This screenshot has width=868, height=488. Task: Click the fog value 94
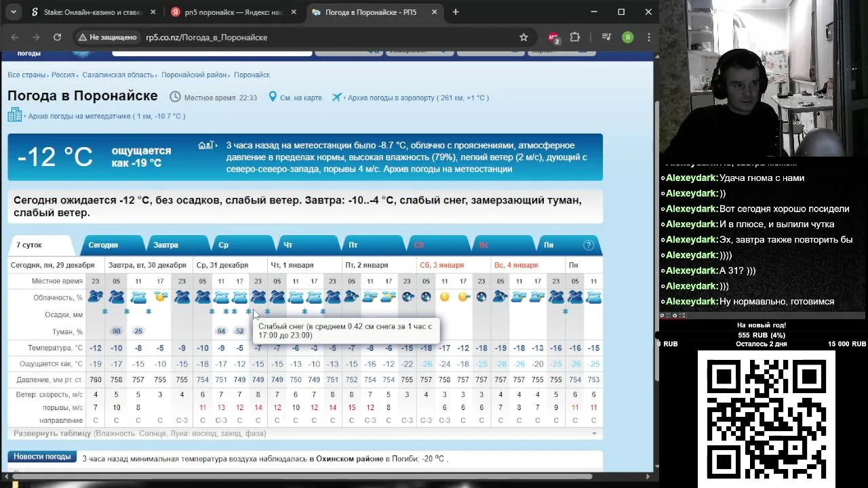(221, 331)
